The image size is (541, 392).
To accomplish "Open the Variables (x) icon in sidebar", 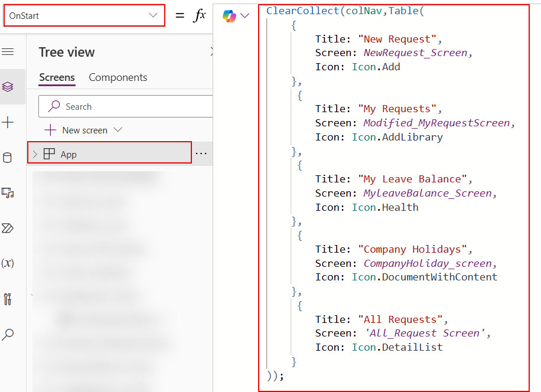I will tap(8, 263).
